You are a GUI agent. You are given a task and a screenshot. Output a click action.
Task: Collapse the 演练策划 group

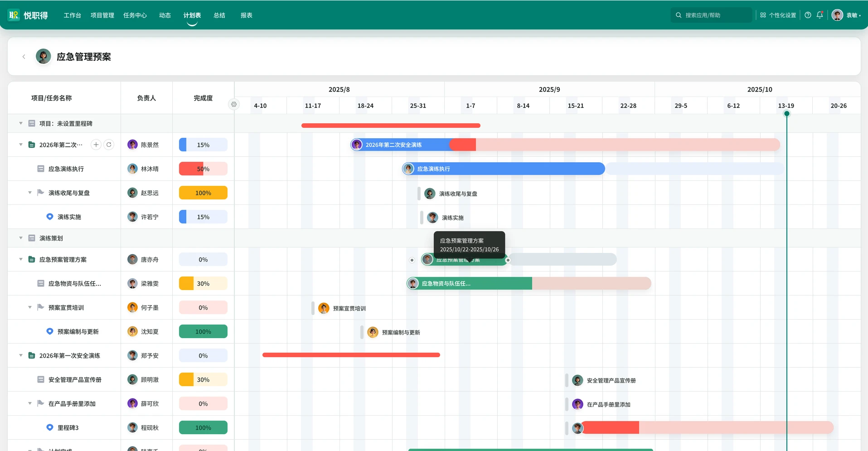(20, 238)
